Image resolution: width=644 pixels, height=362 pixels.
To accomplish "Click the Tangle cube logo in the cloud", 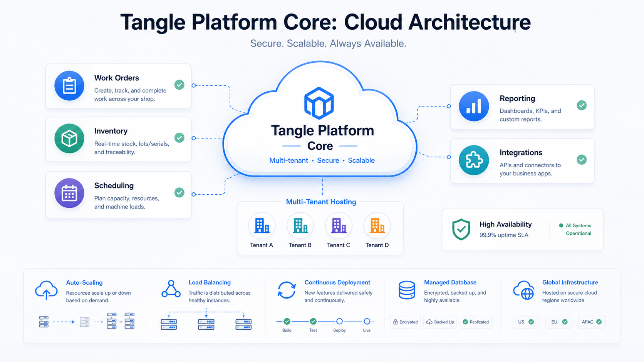I will tap(319, 103).
